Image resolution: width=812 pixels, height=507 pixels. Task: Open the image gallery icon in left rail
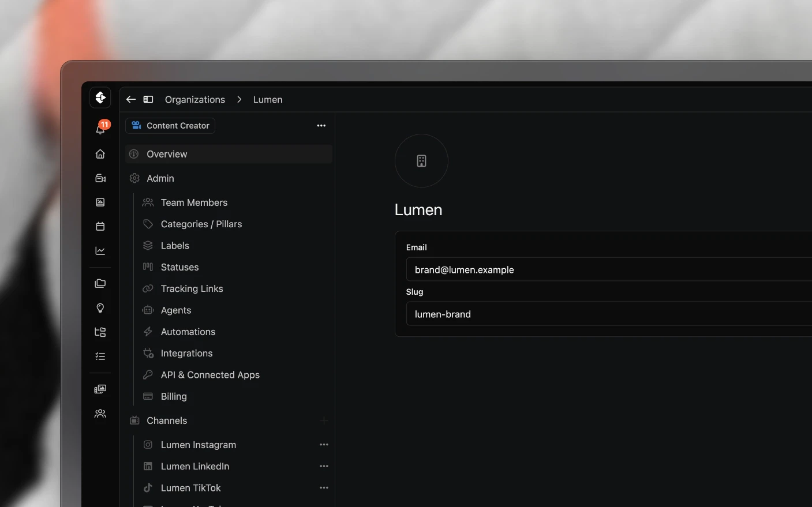[x=100, y=202]
